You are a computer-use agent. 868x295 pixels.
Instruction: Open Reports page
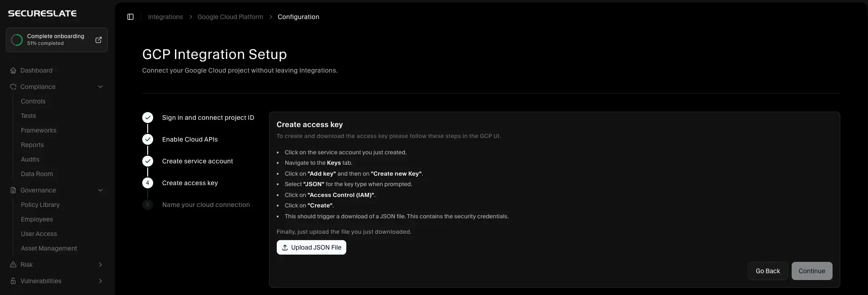(x=32, y=145)
